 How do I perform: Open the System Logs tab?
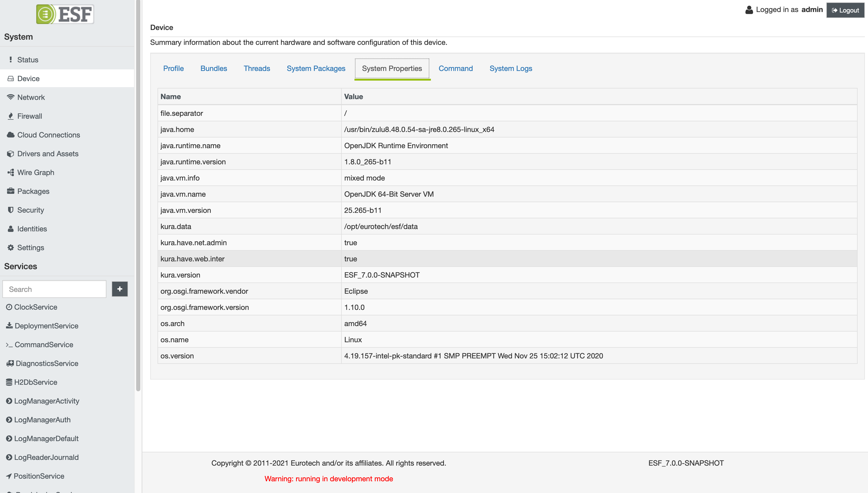point(510,68)
